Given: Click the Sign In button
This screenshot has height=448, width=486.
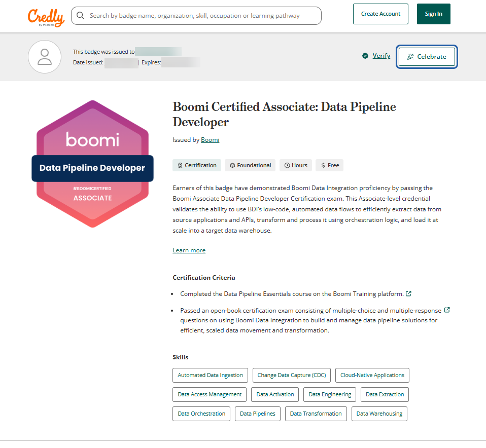Looking at the screenshot, I should (433, 14).
